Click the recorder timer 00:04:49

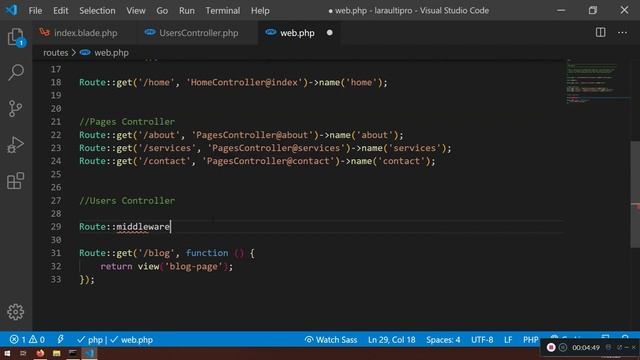(586, 348)
